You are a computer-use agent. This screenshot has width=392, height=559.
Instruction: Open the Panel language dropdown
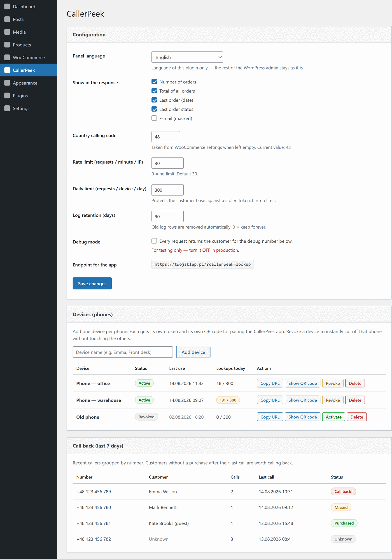pos(187,57)
